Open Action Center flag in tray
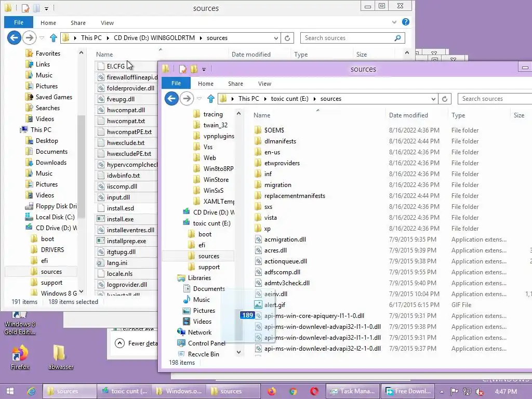 (454, 392)
